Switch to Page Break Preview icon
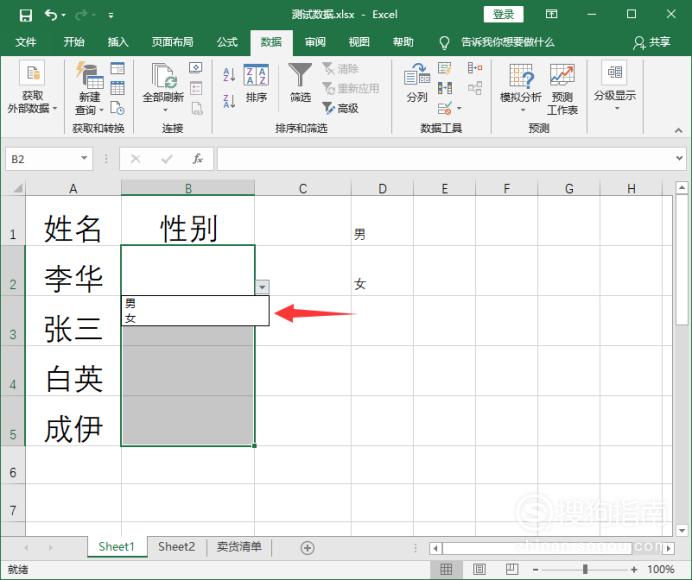Image resolution: width=692 pixels, height=580 pixels. pos(512,569)
